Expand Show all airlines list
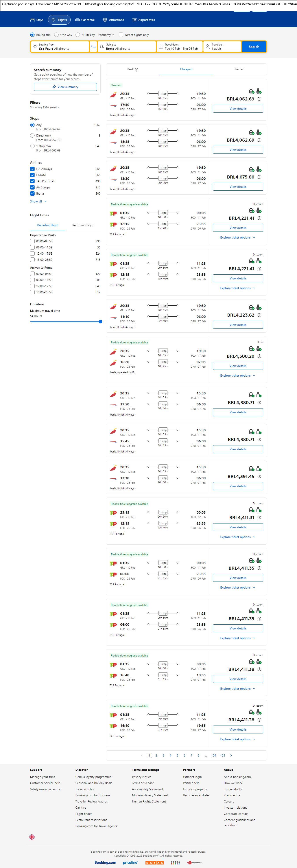The width and height of the screenshot is (297, 868). pos(38,201)
